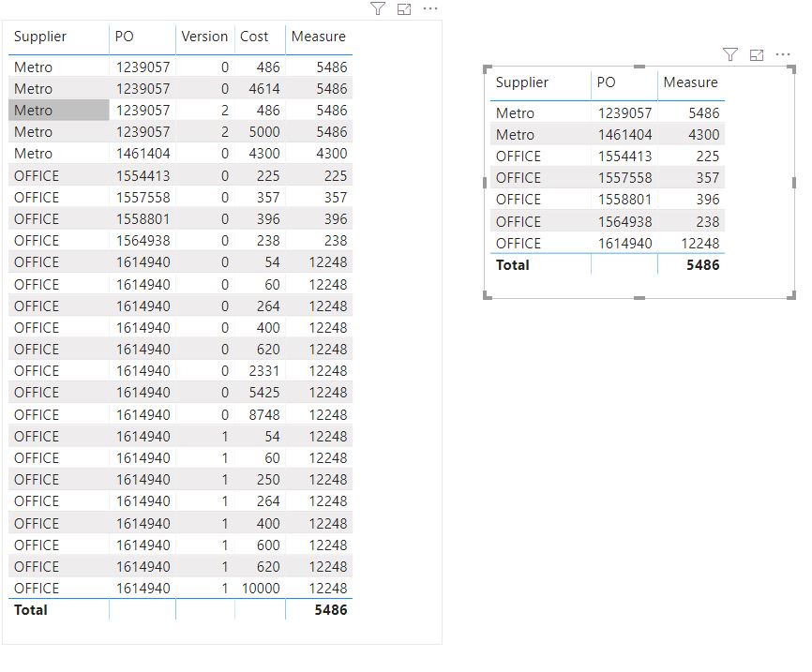Sort left table by PO header
This screenshot has height=672, width=812.
click(x=125, y=37)
